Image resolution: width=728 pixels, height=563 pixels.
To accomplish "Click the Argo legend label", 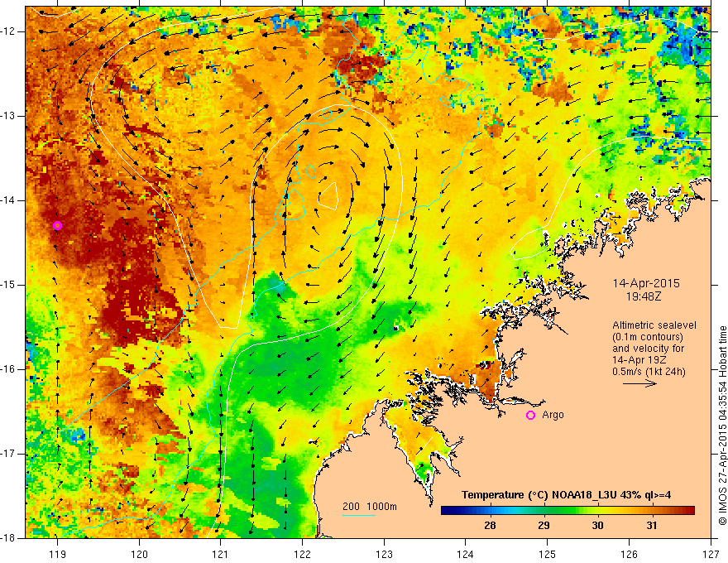I will [553, 415].
